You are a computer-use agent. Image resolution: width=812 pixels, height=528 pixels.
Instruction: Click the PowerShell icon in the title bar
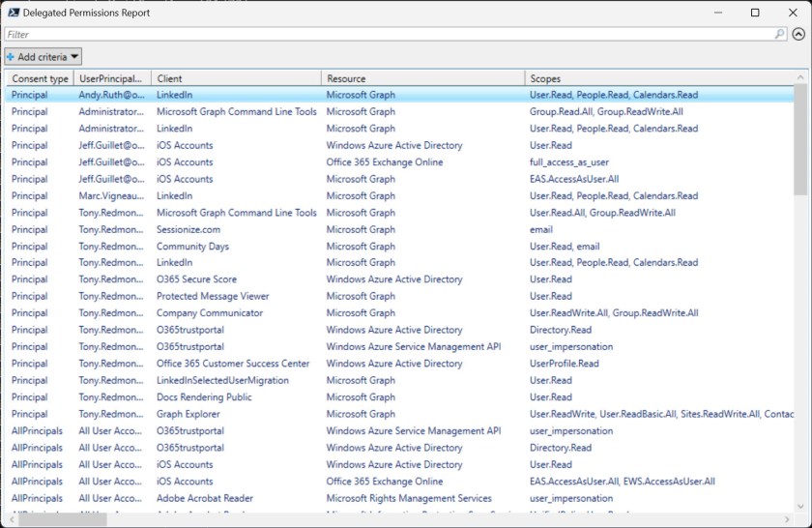[x=13, y=13]
